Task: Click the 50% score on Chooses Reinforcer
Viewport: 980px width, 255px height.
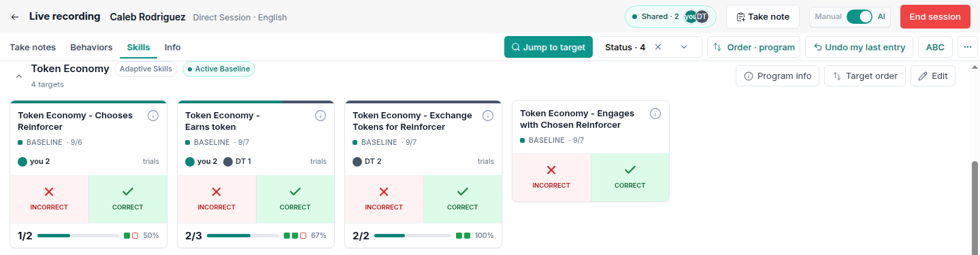Action: (151, 235)
